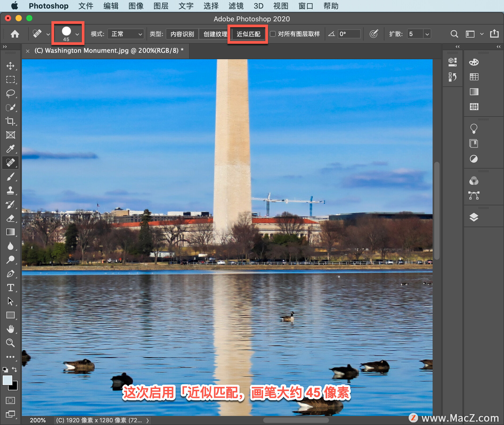Select the Brush tool

(10, 177)
